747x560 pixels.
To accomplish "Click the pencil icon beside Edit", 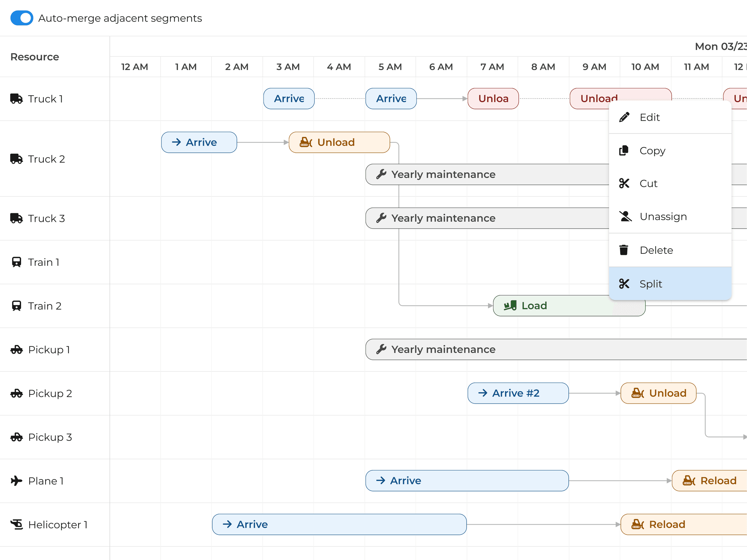I will coord(624,117).
